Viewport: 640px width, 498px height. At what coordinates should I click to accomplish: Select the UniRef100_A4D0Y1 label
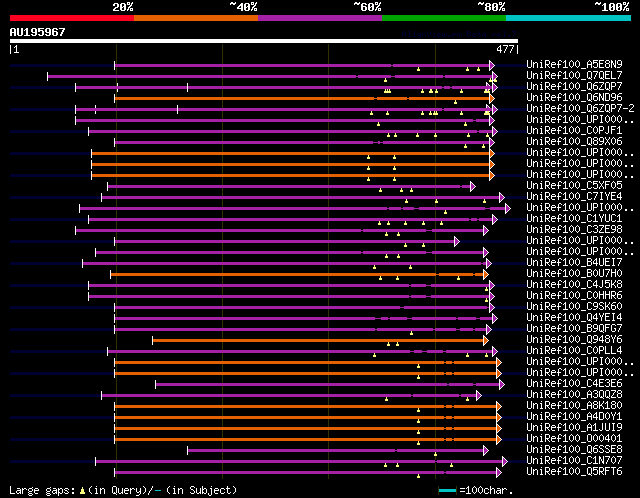tap(574, 416)
